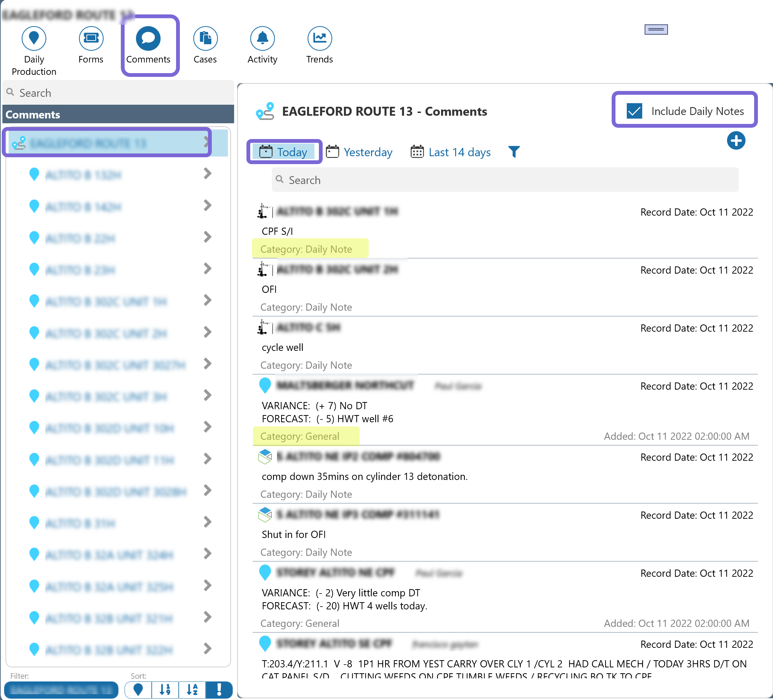The image size is (773, 700).
Task: Expand the first well item's chevron
Action: (x=207, y=174)
